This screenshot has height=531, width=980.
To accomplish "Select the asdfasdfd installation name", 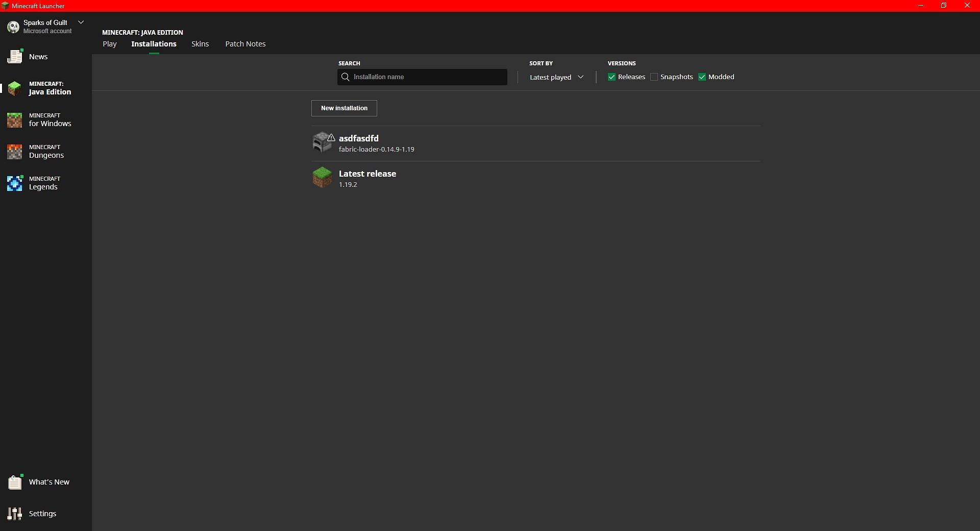I will tap(359, 138).
